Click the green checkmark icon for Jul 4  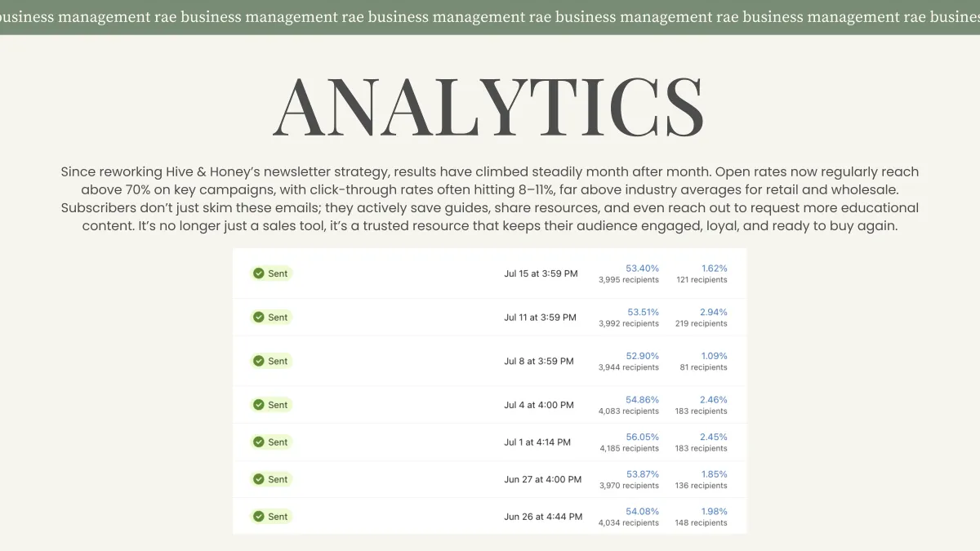tap(259, 404)
